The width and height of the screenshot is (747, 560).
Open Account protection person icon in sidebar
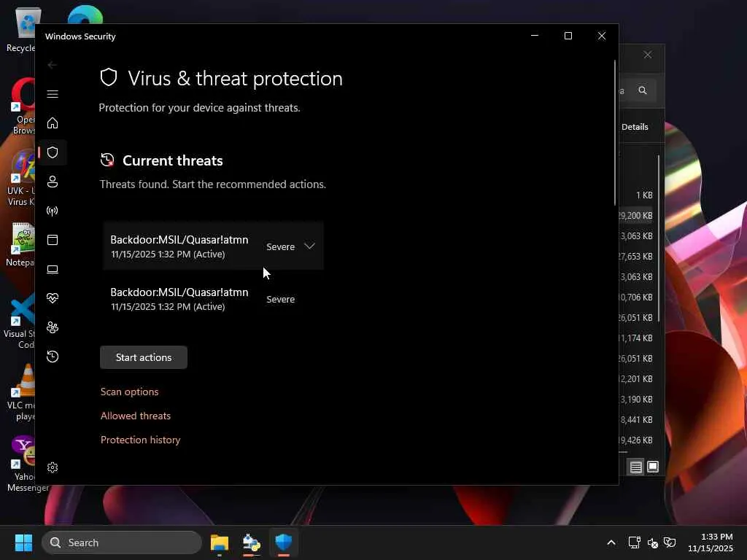tap(53, 182)
